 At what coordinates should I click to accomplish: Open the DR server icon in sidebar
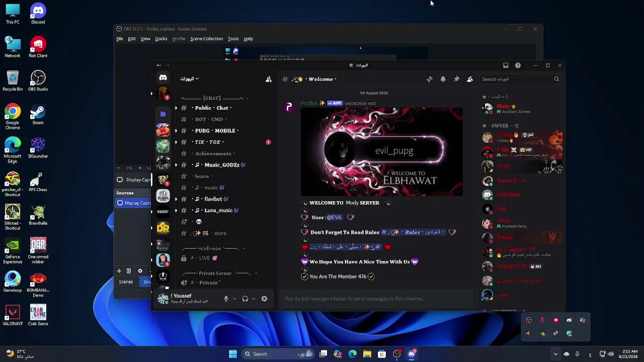pos(163,228)
